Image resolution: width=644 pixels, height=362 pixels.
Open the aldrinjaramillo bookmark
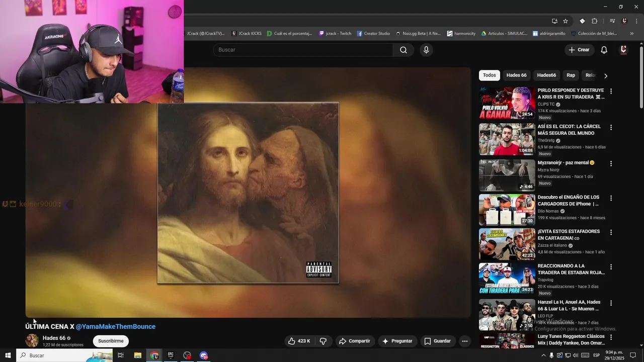coord(549,34)
